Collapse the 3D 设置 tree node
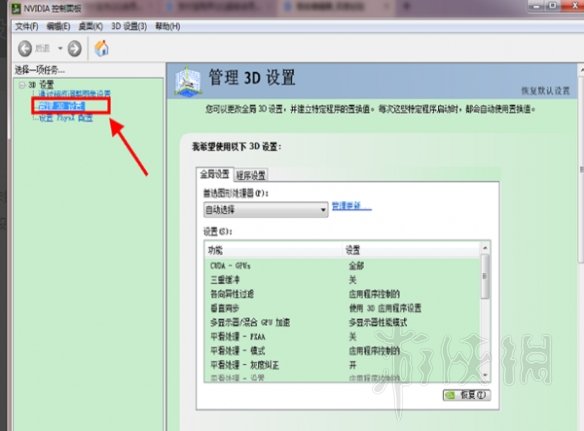This screenshot has height=431, width=584. 22,85
